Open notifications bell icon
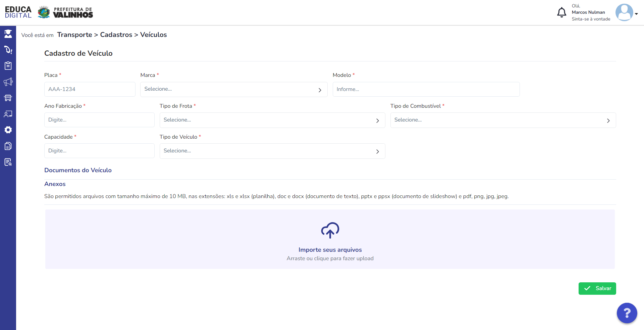 point(561,12)
